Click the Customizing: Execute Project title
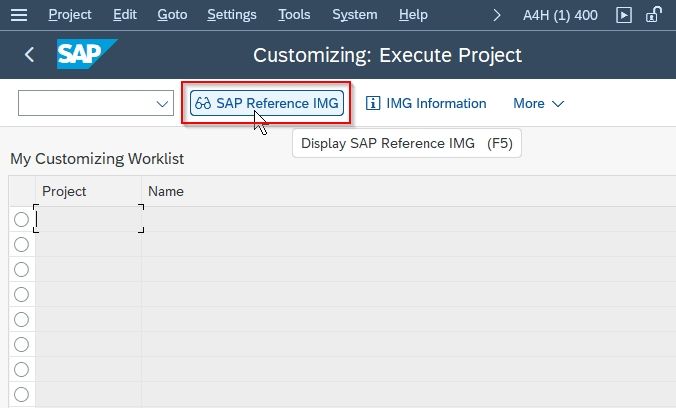Image resolution: width=676 pixels, height=408 pixels. pyautogui.click(x=387, y=55)
